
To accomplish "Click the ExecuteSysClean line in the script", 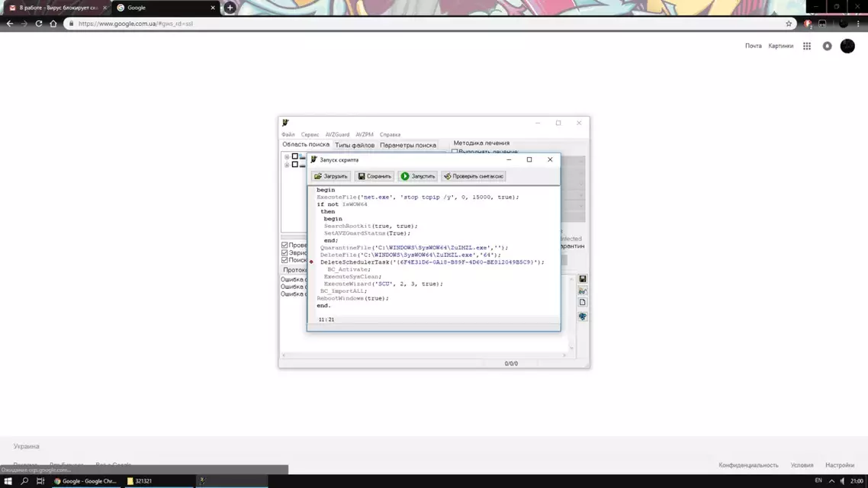I will click(352, 277).
